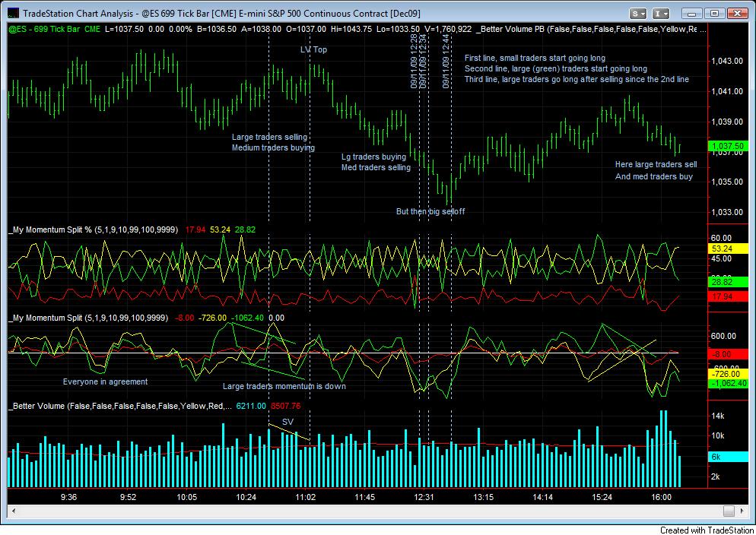Click the 1,043.00 price axis label

(727, 61)
